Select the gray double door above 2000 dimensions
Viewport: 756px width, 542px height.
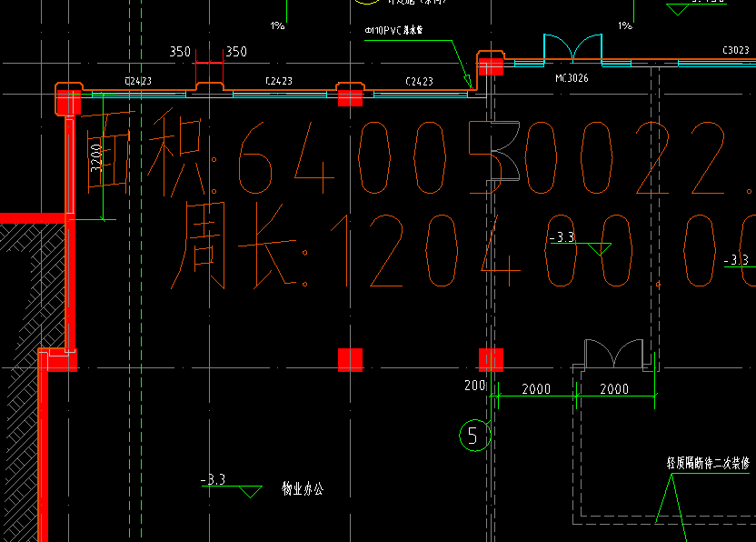(613, 354)
